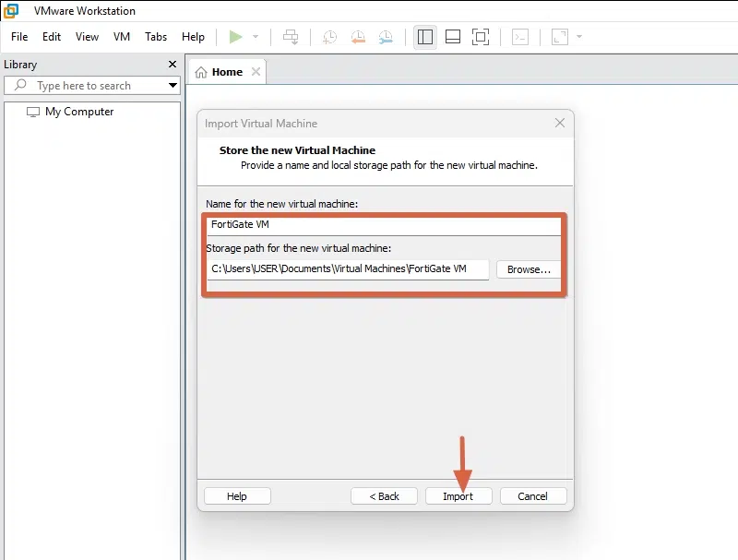The width and height of the screenshot is (738, 560).
Task: Click the stretch guest view icon
Action: click(560, 37)
